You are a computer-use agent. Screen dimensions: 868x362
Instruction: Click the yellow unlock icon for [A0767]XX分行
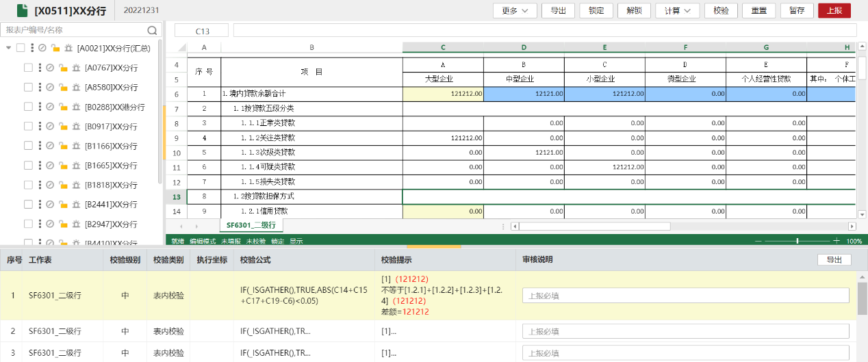coord(62,68)
